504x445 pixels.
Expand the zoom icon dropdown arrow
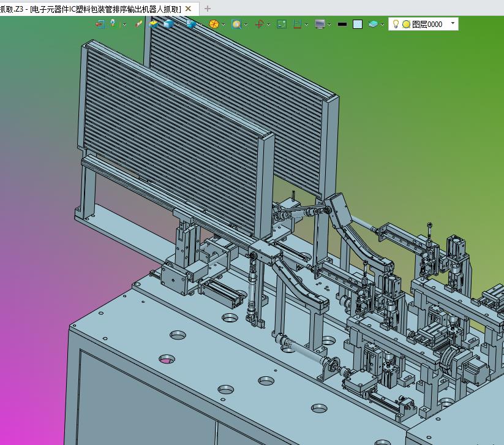246,25
